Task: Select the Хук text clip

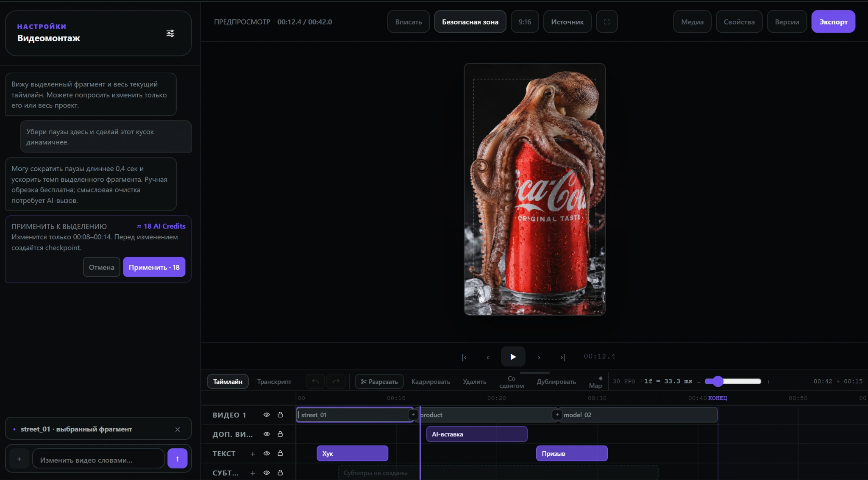Action: [x=352, y=453]
